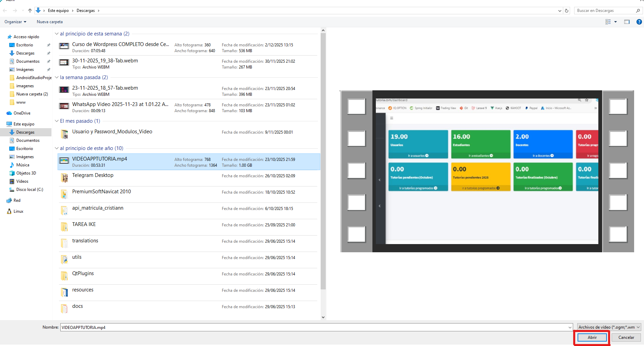644x346 pixels.
Task: Click the refresh icon in address bar
Action: click(567, 11)
